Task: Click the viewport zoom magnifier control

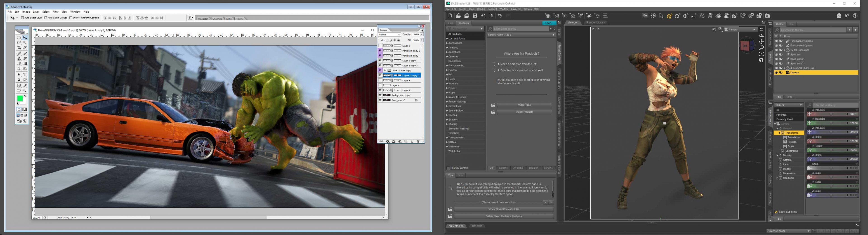Action: [x=762, y=48]
